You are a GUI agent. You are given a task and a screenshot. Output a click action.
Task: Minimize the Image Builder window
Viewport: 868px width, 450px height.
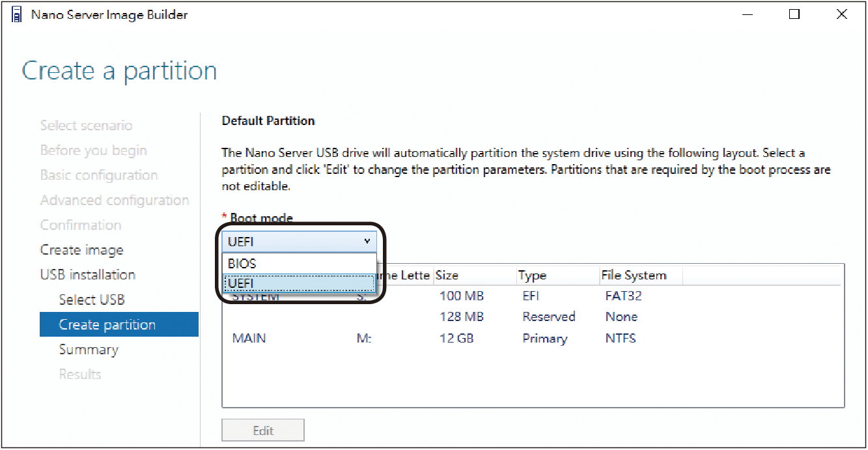pyautogui.click(x=747, y=14)
